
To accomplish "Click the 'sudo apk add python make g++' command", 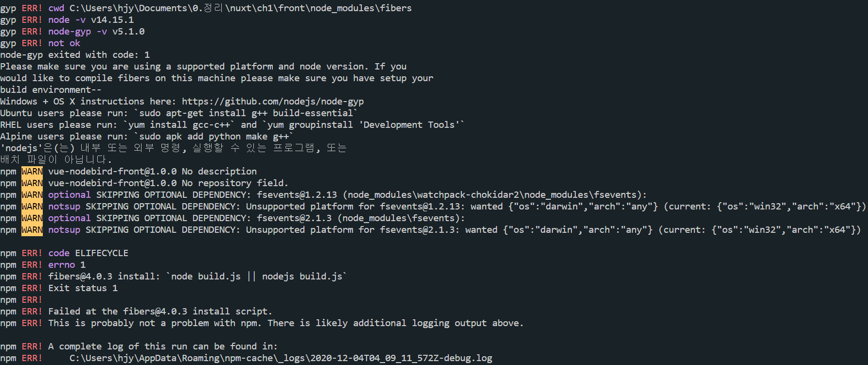I will point(214,137).
